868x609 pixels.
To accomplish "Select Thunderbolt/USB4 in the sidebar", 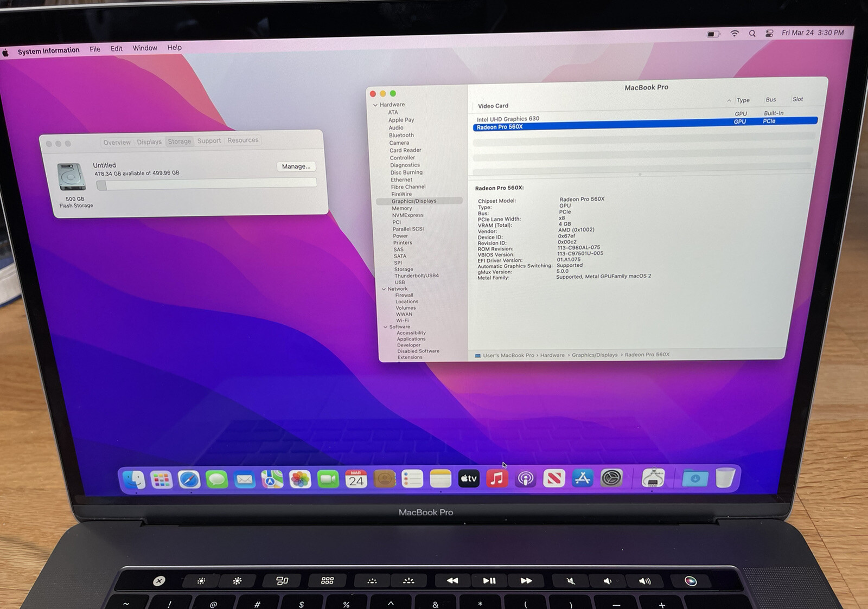I will [417, 276].
